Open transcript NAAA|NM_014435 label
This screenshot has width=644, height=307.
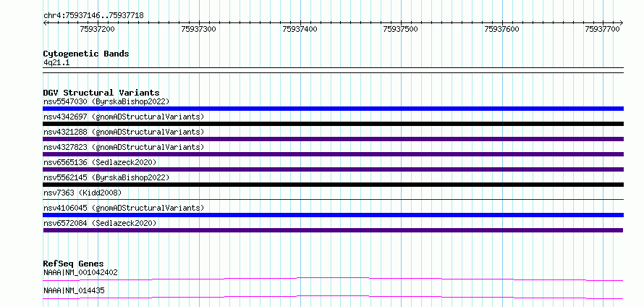(x=74, y=290)
